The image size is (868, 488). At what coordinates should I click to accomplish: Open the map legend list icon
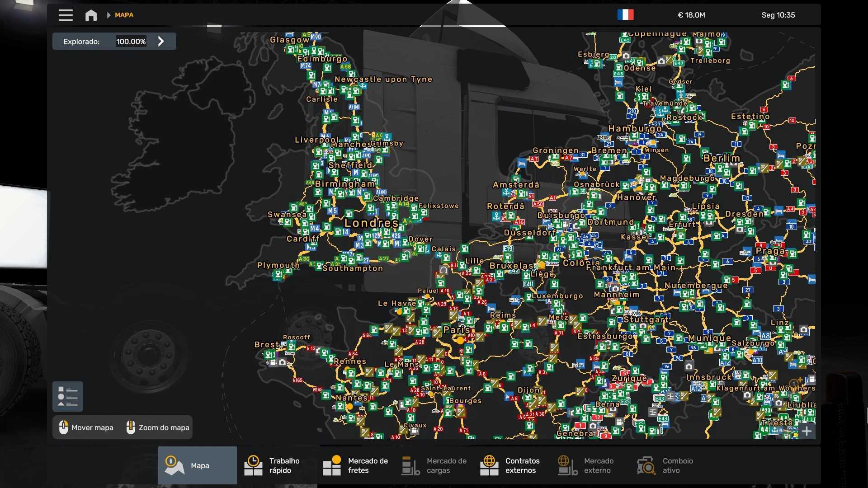[68, 396]
